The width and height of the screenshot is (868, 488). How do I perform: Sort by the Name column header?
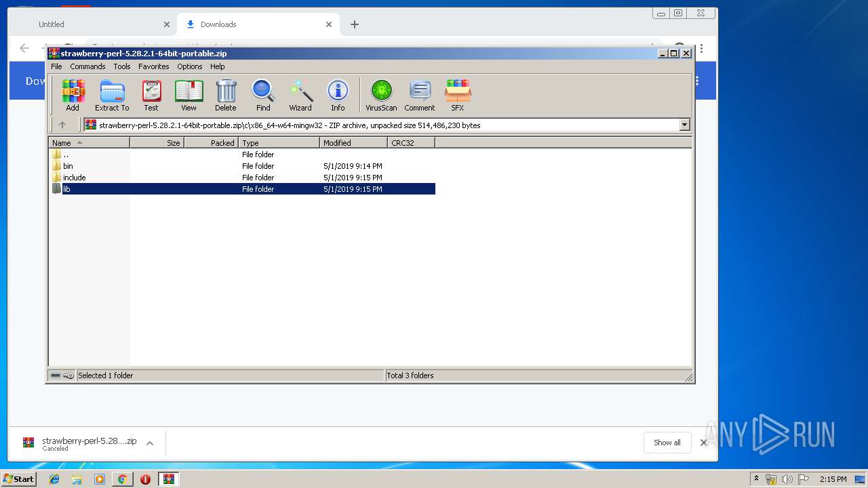(x=90, y=143)
